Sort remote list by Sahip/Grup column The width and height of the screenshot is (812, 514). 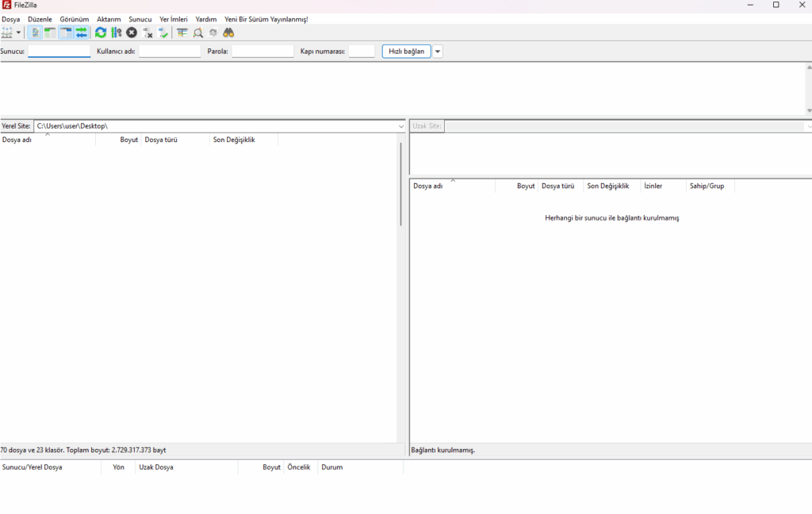point(710,186)
